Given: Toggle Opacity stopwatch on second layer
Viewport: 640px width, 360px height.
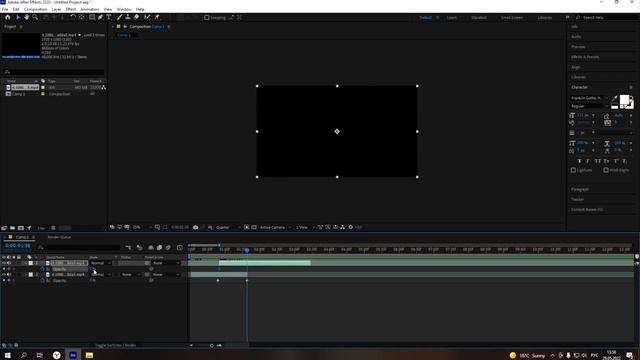Looking at the screenshot, I should tap(42, 280).
